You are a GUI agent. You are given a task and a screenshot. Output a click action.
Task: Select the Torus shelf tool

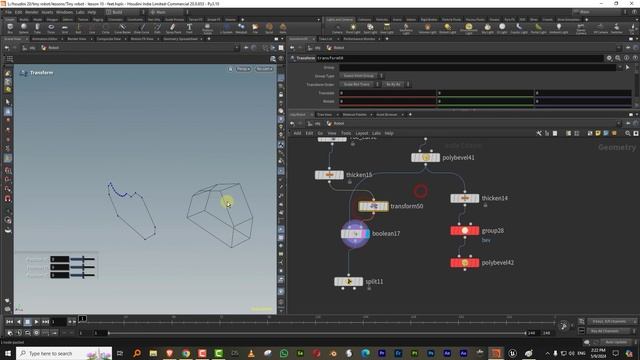[x=51, y=28]
